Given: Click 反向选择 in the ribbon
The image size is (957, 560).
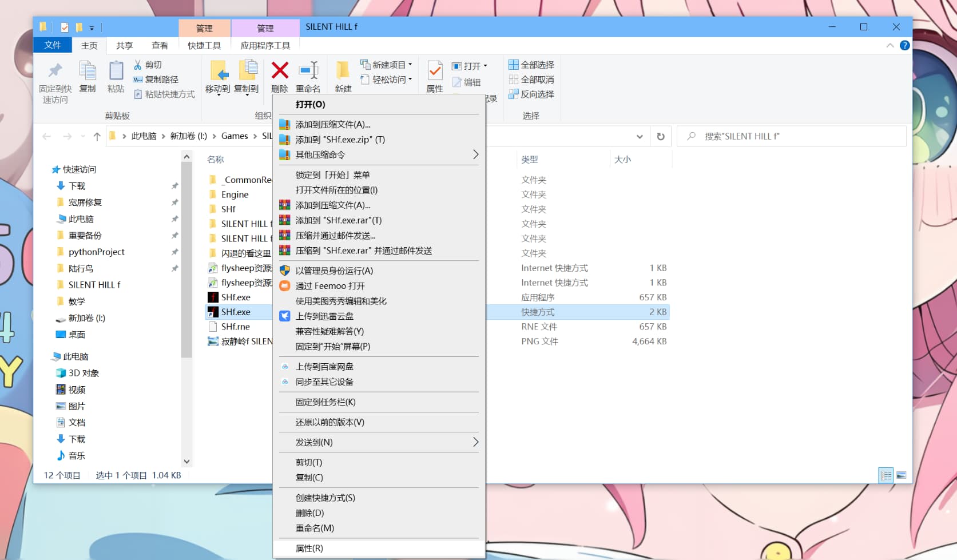Looking at the screenshot, I should tap(531, 94).
